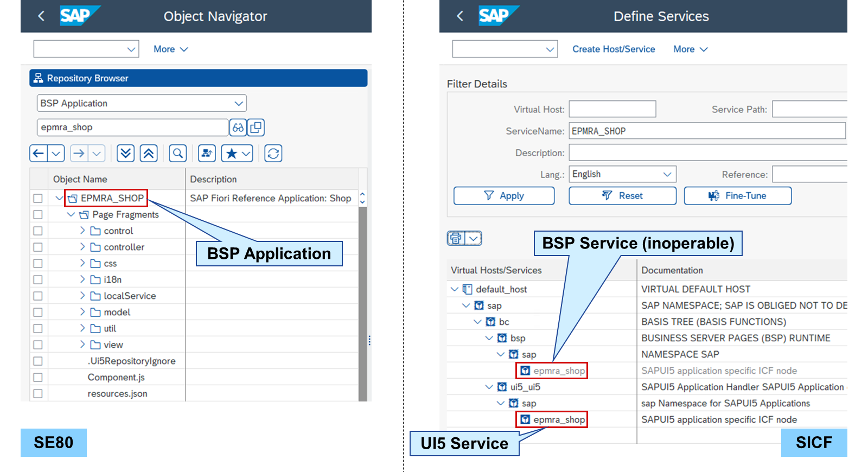Navigate forward with the right arrow toolbar icon
Viewport: 868px width, 472px height.
pos(79,154)
